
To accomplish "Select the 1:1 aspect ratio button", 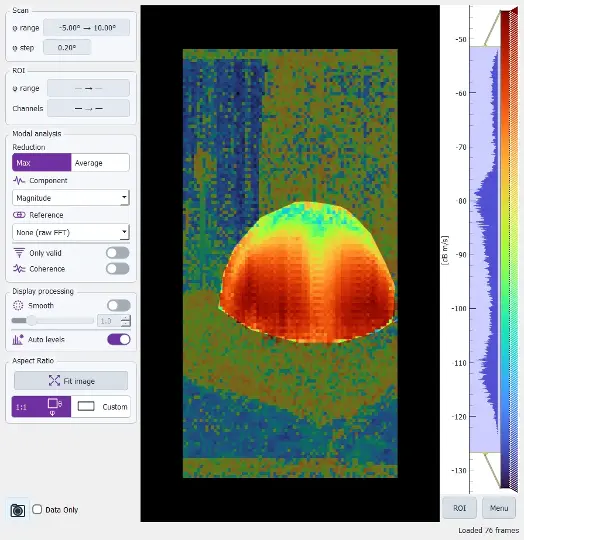I will (x=41, y=407).
